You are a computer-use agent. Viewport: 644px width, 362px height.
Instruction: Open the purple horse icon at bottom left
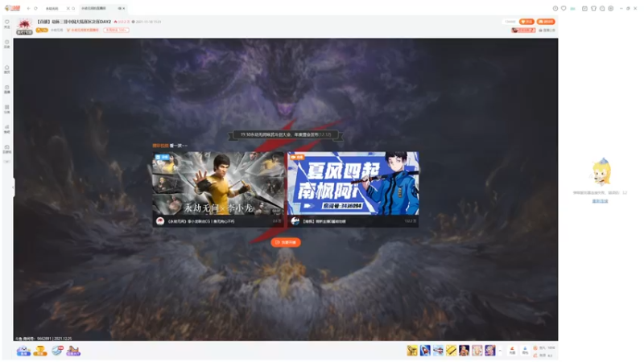[73, 351]
